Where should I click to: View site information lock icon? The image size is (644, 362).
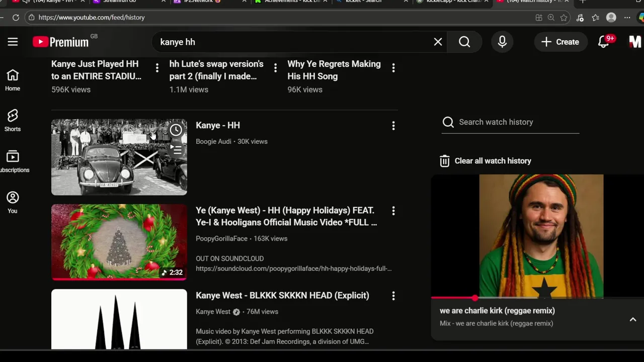(31, 18)
